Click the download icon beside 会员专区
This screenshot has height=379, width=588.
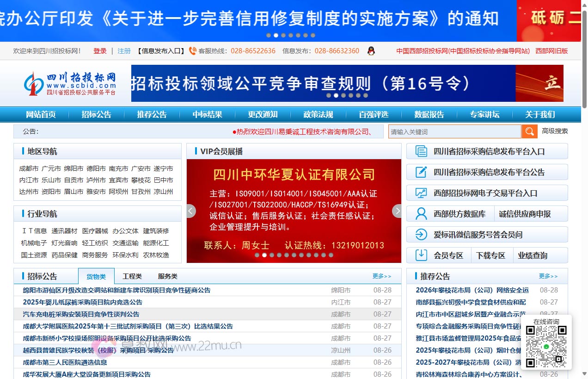coord(420,255)
